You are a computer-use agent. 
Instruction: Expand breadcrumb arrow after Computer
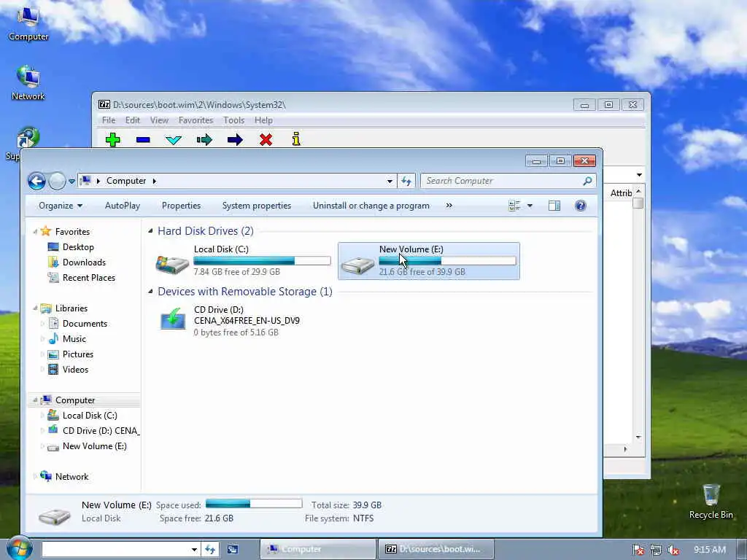point(155,181)
